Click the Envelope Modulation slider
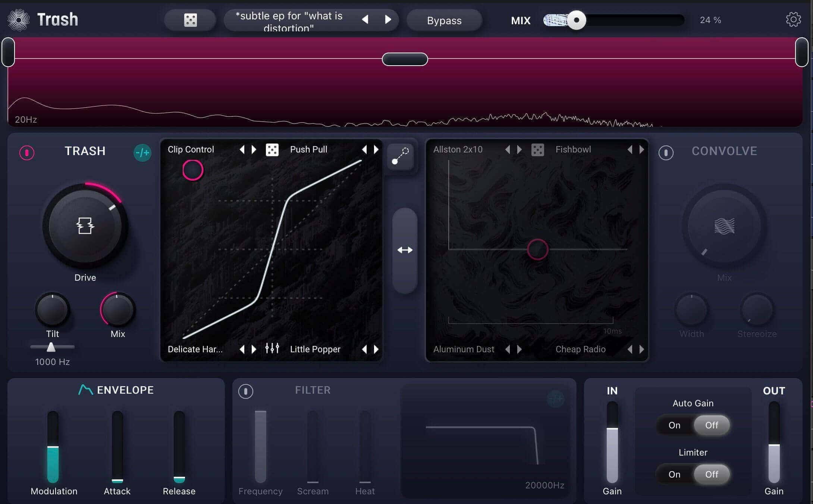Image resolution: width=813 pixels, height=504 pixels. (53, 447)
